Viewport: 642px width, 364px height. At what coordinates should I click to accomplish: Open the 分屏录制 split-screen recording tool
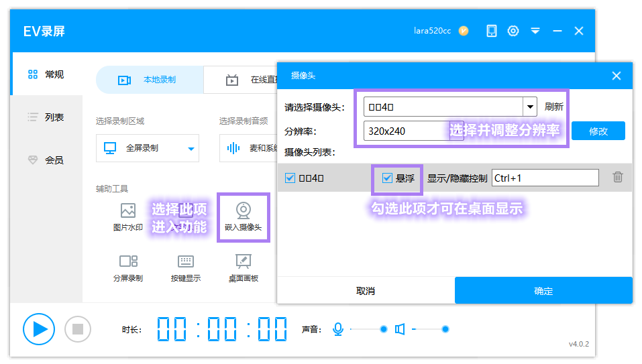[127, 267]
